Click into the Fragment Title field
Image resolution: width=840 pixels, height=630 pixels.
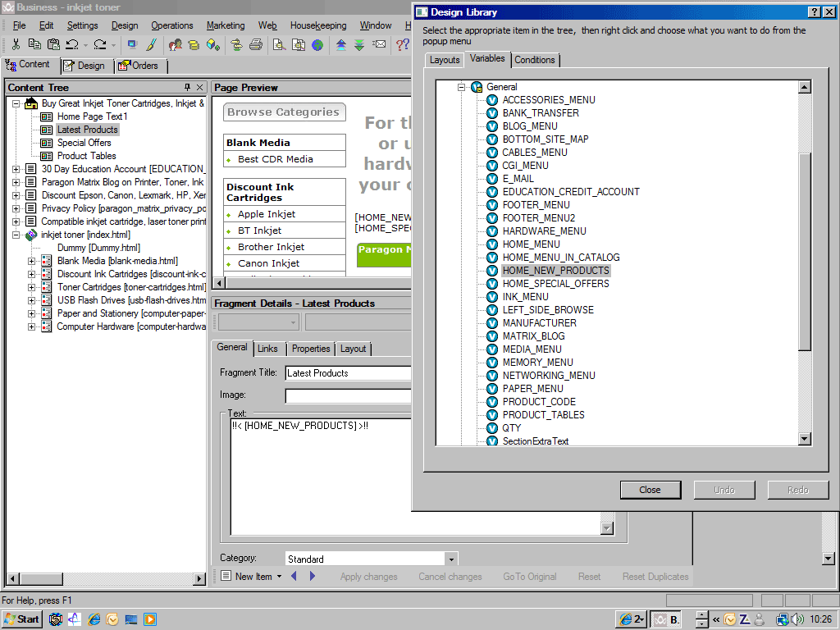point(348,373)
